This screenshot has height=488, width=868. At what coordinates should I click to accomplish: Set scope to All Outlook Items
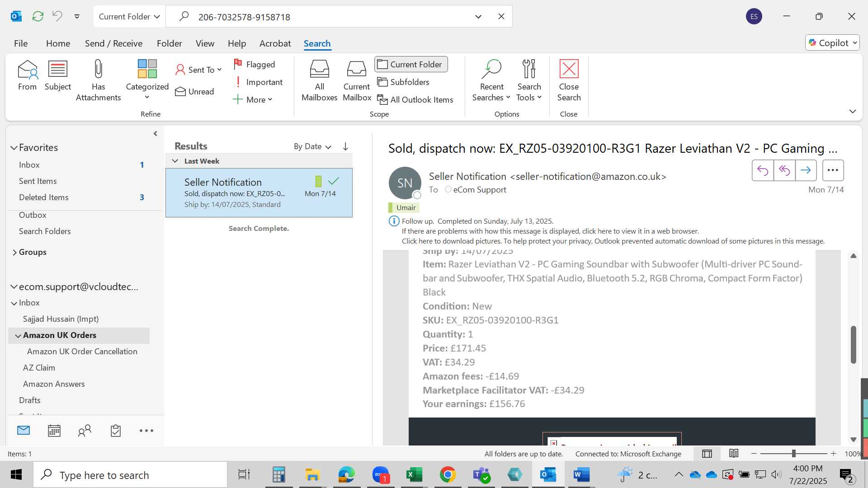pyautogui.click(x=415, y=99)
